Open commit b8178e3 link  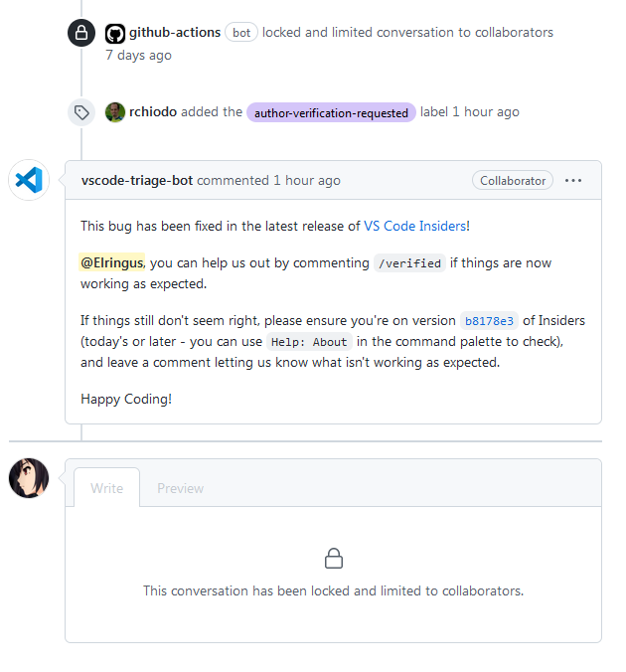[489, 320]
